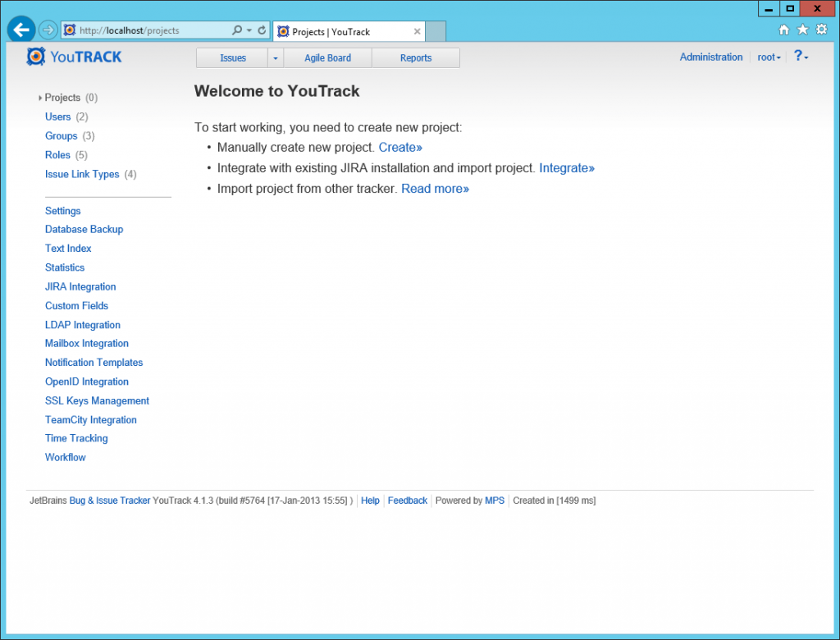Open the browser Tools gear icon

point(821,30)
